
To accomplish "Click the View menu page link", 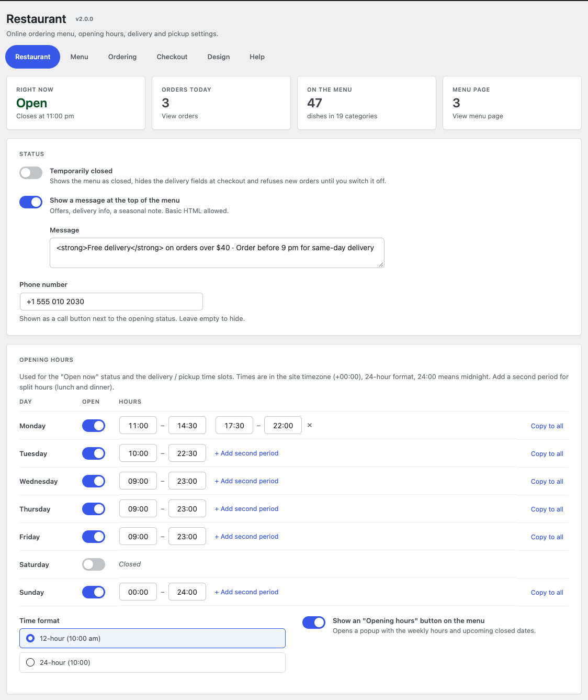I will click(478, 116).
